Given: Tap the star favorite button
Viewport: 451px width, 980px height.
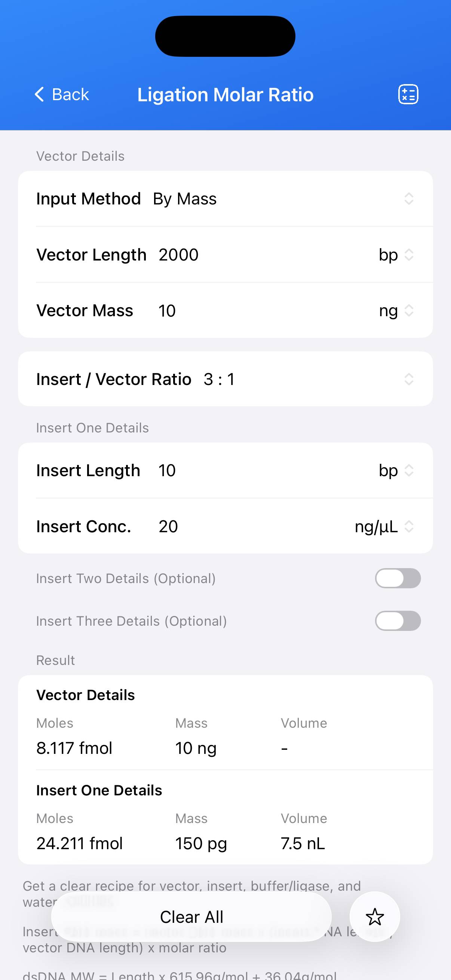Looking at the screenshot, I should (x=374, y=916).
